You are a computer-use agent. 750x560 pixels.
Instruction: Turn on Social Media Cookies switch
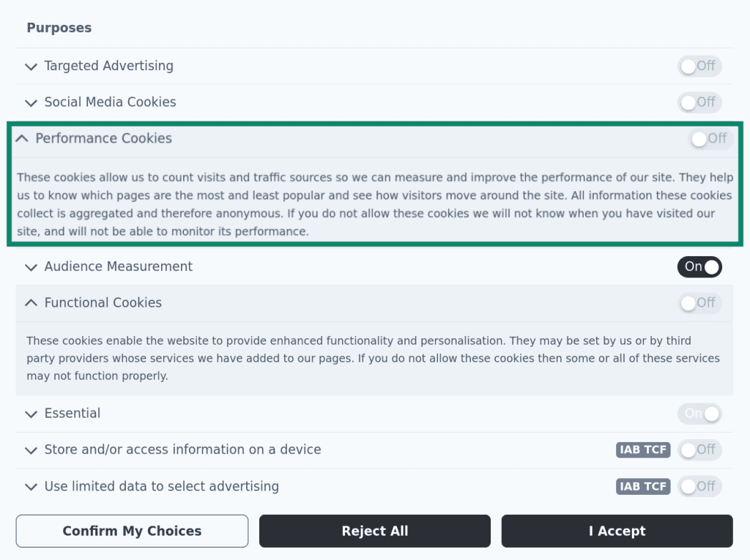point(699,102)
